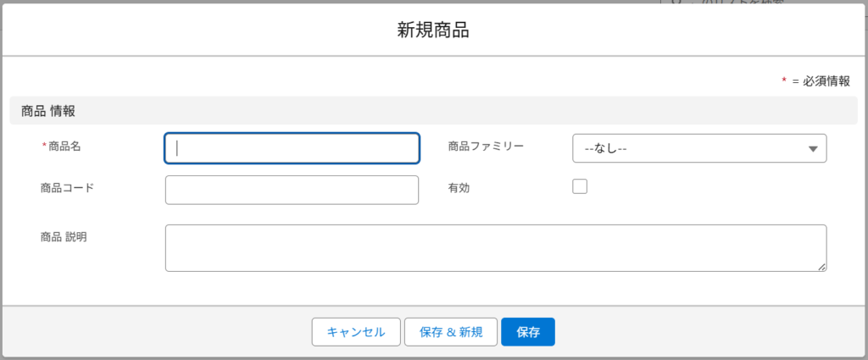Screen dimensions: 868x360
Task: Grab the 商品 説明 textarea resize handle
Action: pyautogui.click(x=822, y=267)
